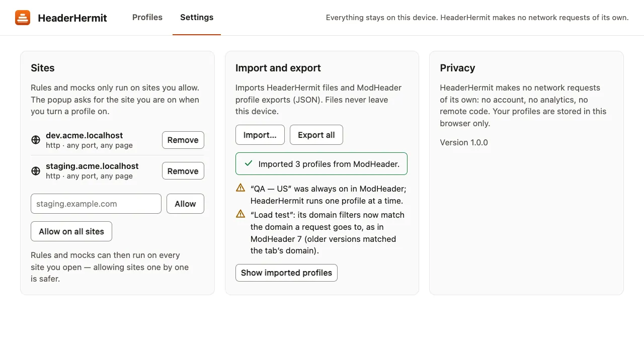The height and width of the screenshot is (354, 644).
Task: Click the globe icon beside staging.acme.localhost
Action: tap(36, 171)
